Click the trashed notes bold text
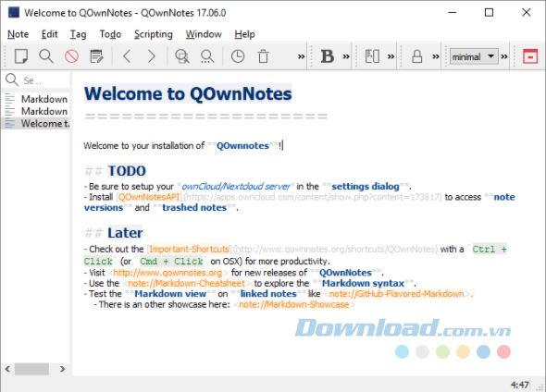Viewport: 546px width, 392px height. pos(194,208)
